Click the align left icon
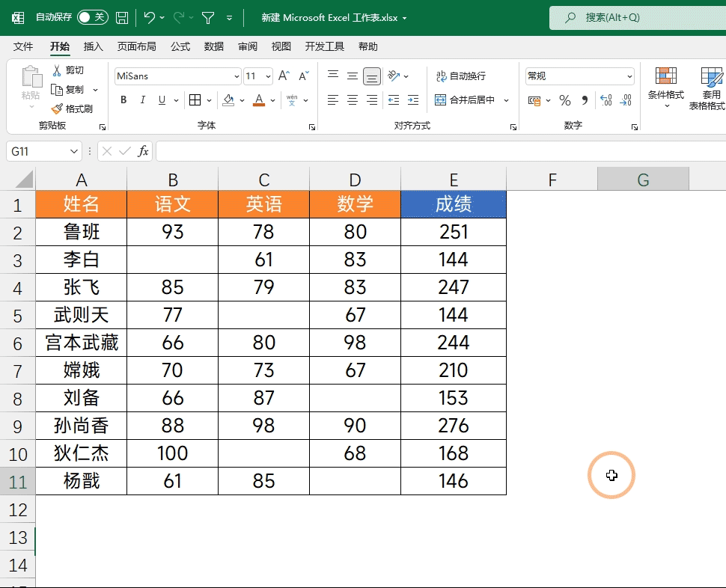Screen dimensions: 726x588 pyautogui.click(x=333, y=100)
